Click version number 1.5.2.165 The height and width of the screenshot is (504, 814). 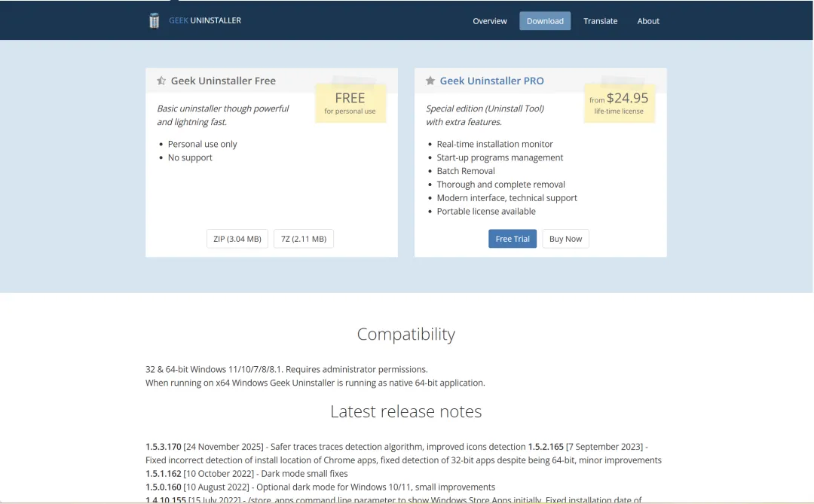coord(546,447)
